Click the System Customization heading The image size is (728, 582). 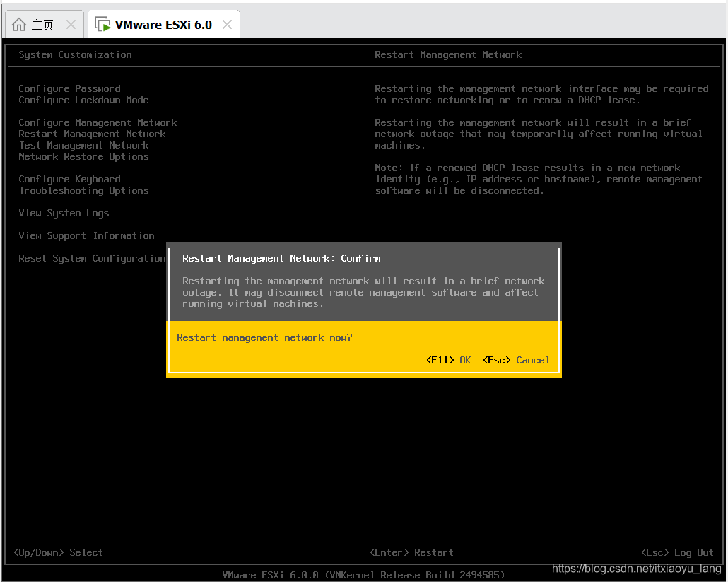coord(75,55)
